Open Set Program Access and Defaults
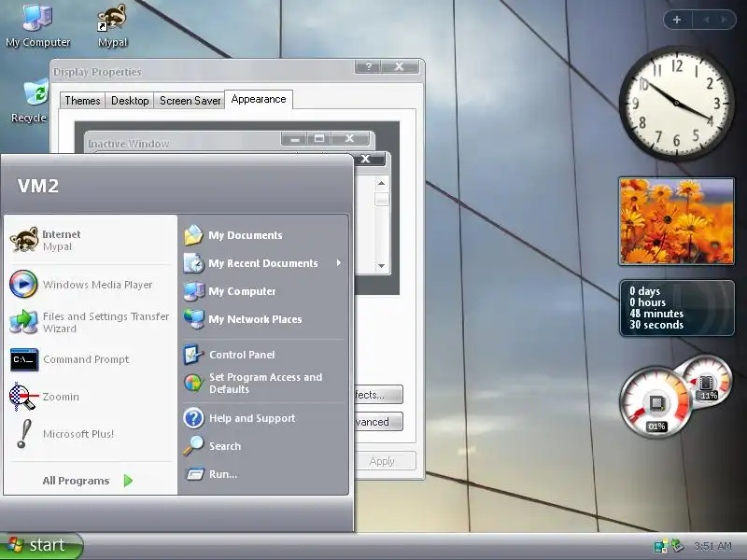The image size is (747, 560). click(x=263, y=383)
